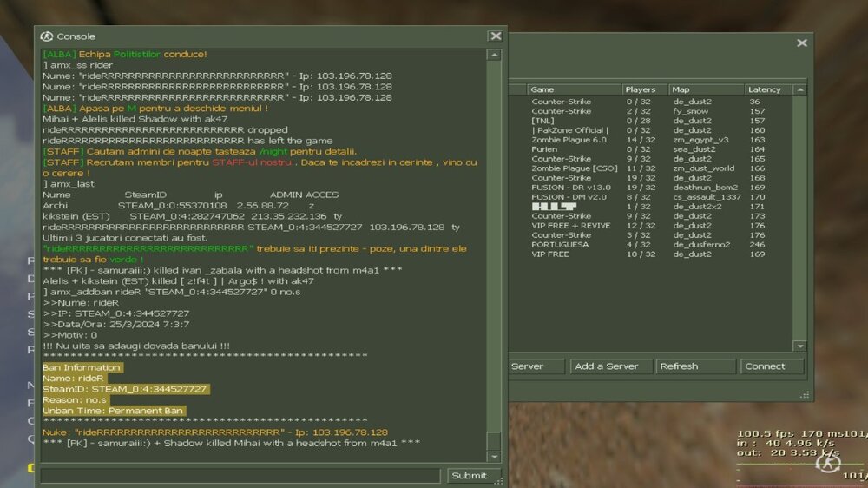Close the server browser window
The image size is (868, 488).
pos(801,43)
